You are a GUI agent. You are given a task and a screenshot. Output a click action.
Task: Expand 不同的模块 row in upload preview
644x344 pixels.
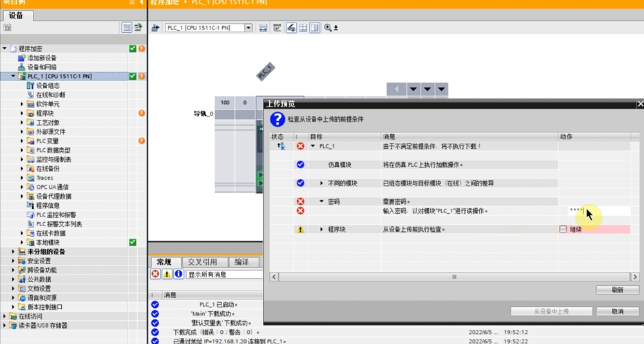(321, 183)
